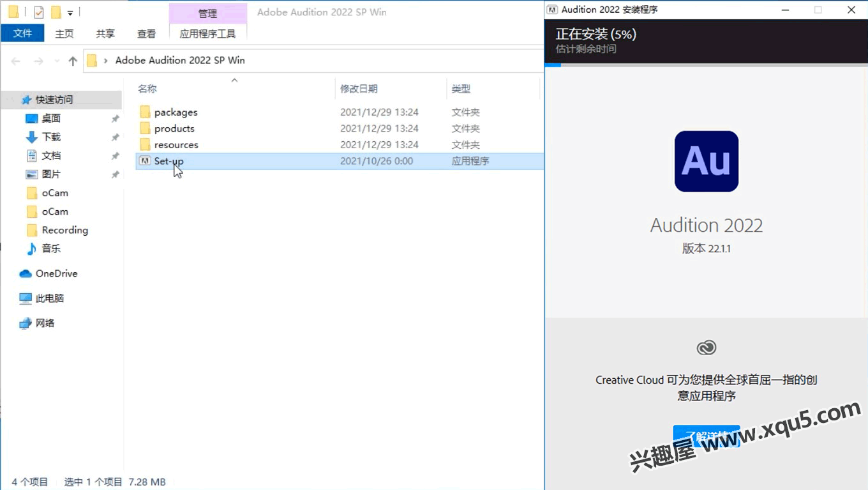Select 网络 in the navigation pane
868x490 pixels.
click(x=45, y=323)
